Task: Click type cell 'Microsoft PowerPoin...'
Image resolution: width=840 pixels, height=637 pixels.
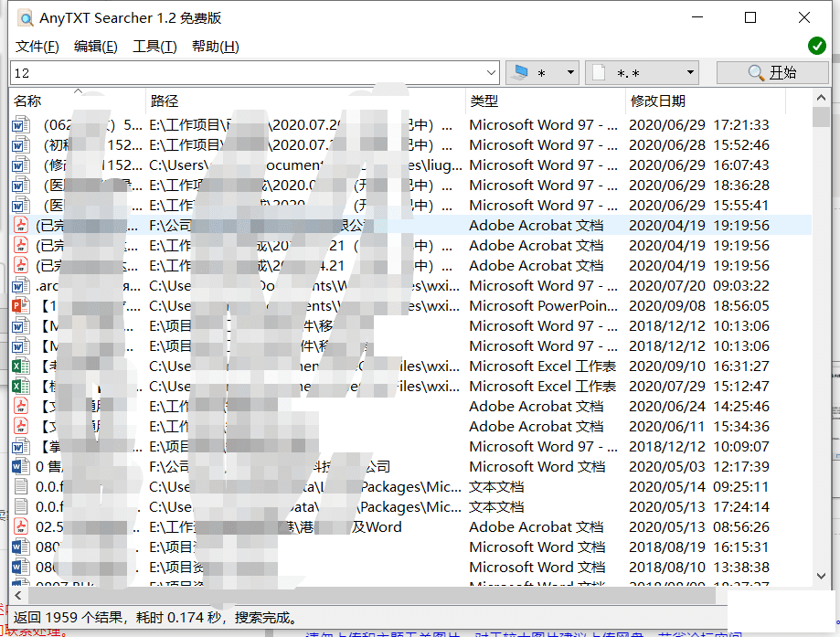Action: (543, 306)
